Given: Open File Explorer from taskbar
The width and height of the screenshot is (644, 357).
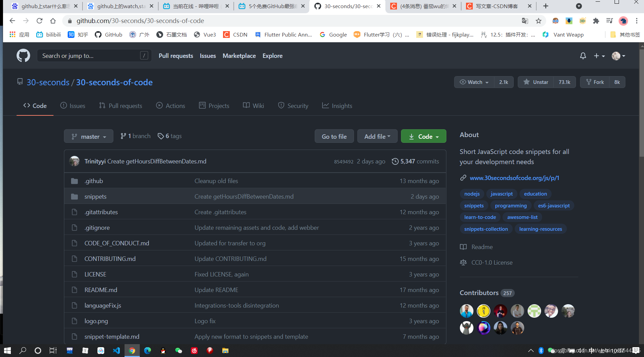Looking at the screenshot, I should point(225,351).
